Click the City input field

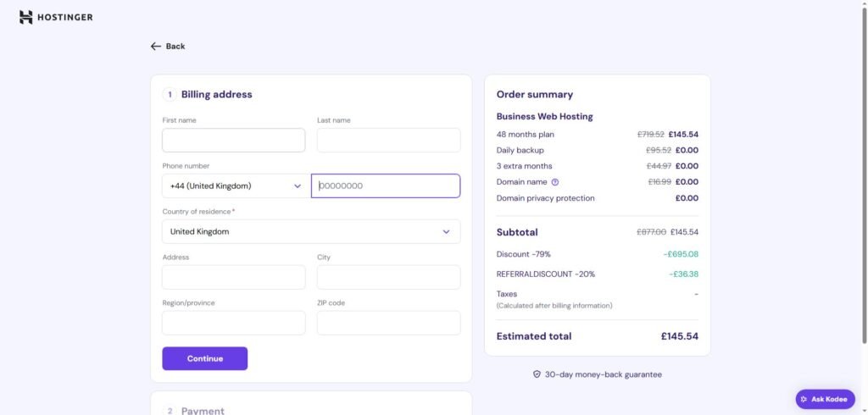pos(388,277)
